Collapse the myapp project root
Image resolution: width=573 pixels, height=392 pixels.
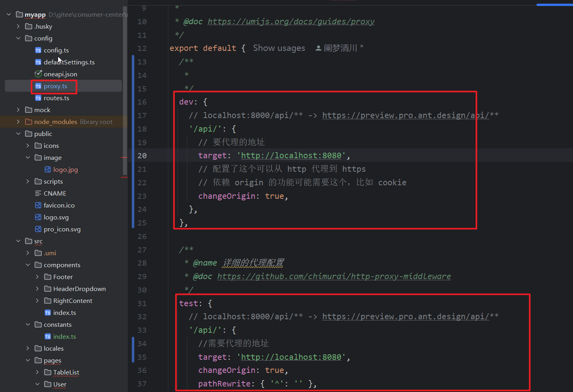(x=9, y=15)
